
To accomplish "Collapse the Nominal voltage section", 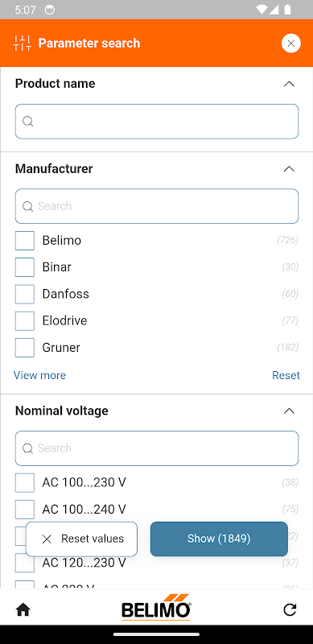I will [x=289, y=411].
